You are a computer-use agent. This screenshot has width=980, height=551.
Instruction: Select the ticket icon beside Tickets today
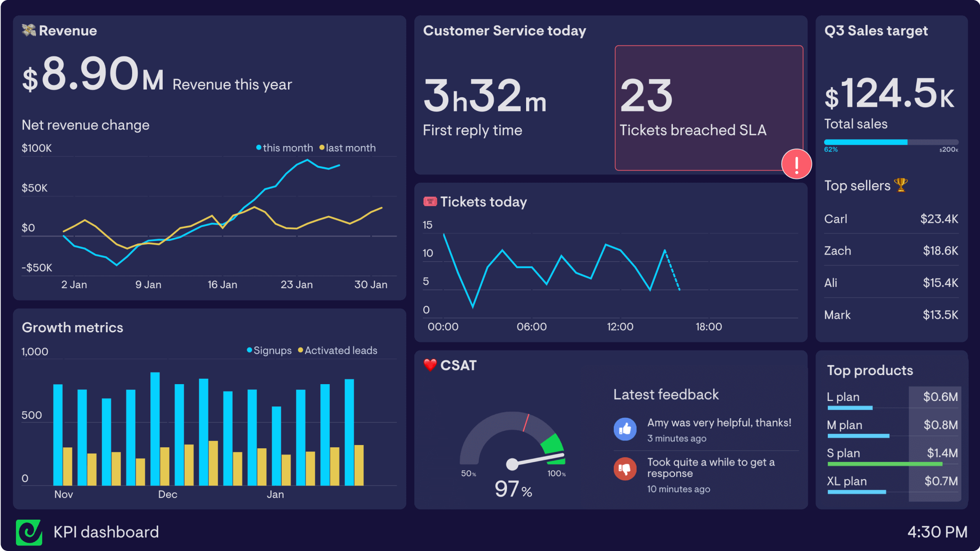(429, 201)
